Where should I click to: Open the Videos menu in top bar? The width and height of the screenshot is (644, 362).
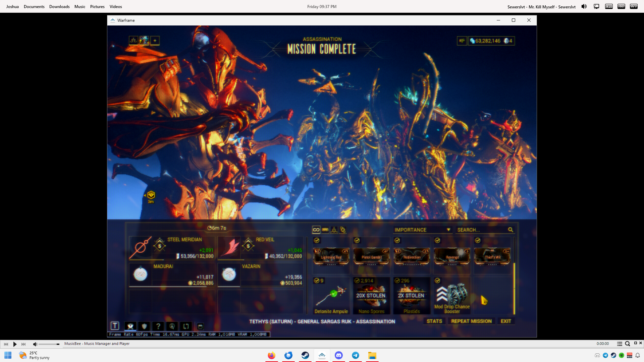[x=116, y=6]
